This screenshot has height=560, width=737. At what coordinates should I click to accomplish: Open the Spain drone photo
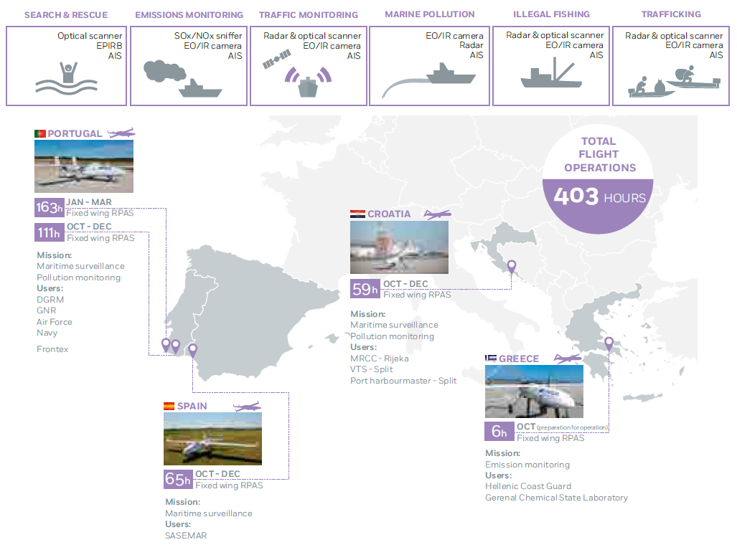(212, 439)
